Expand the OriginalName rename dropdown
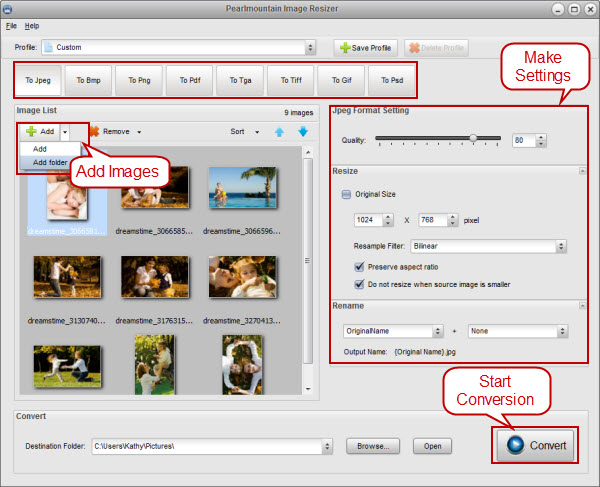The image size is (600, 487). 438,331
